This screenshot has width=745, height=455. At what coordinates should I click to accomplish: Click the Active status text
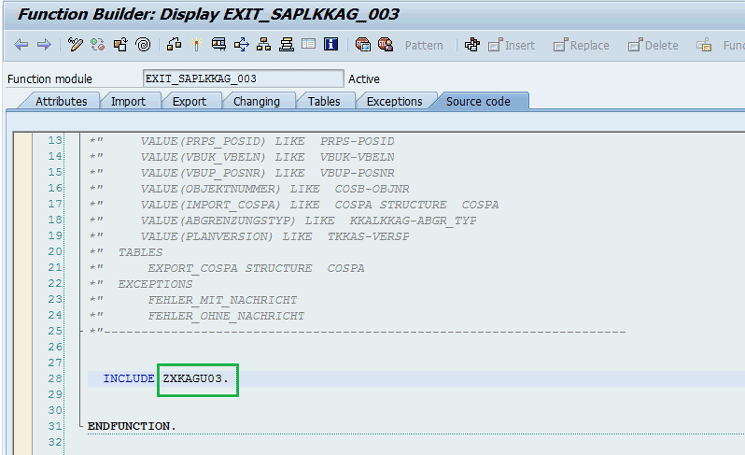click(364, 79)
